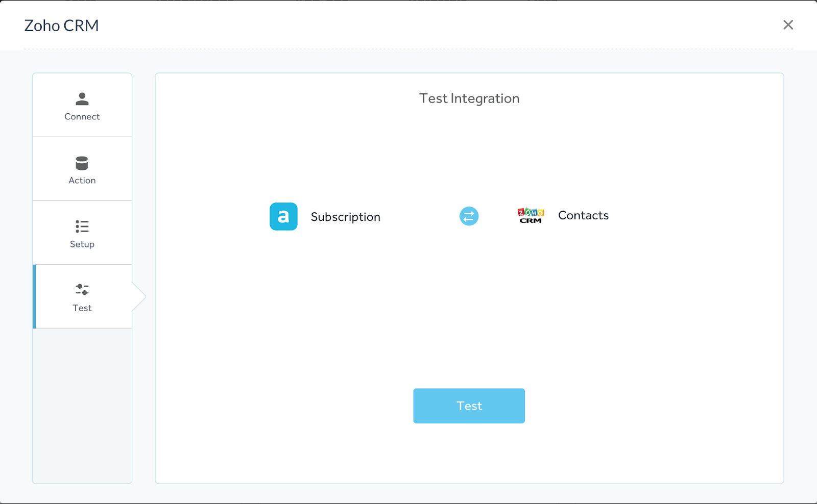Click the Zoho CRM logo icon
Viewport: 817px width, 504px height.
[531, 216]
